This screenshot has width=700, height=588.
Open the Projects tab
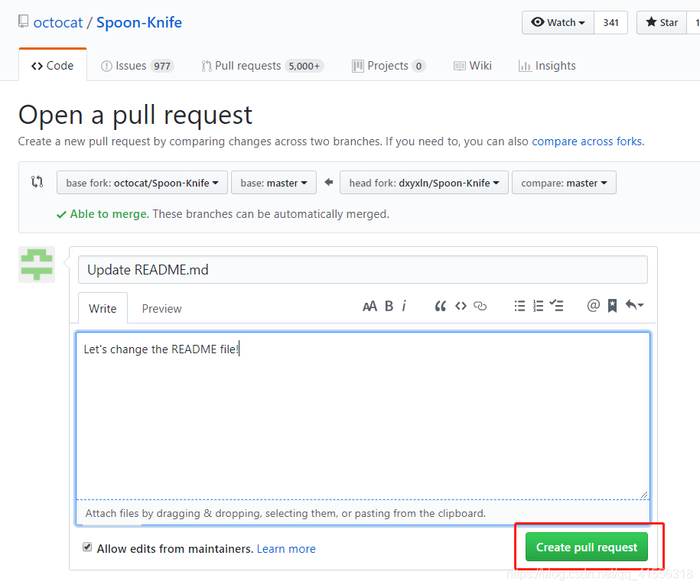389,66
